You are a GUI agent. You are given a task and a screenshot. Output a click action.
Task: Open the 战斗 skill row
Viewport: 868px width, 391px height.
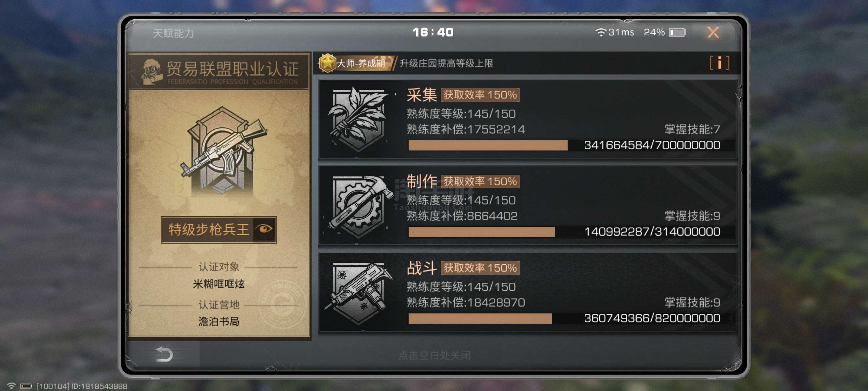(x=528, y=292)
